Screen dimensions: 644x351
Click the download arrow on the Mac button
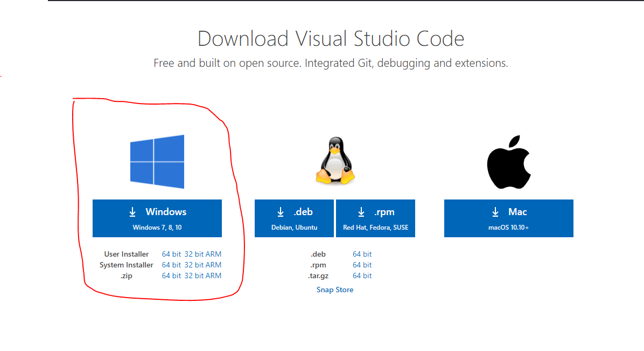coord(495,212)
